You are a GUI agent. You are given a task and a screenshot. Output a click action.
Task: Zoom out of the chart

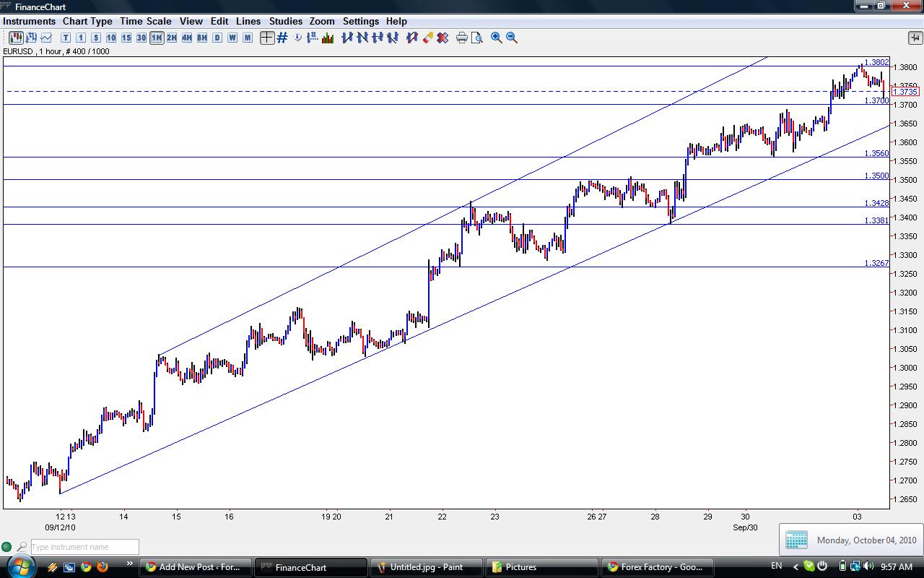click(x=512, y=38)
